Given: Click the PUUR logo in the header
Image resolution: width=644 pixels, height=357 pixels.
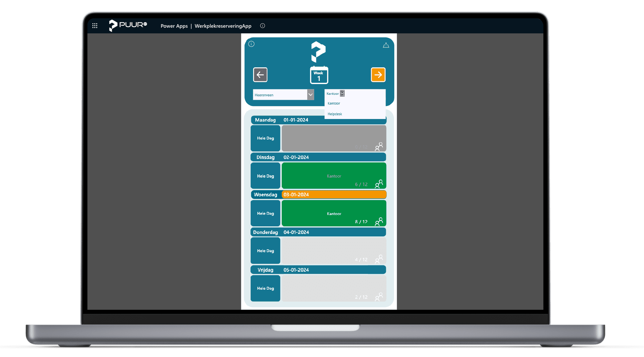Looking at the screenshot, I should 128,25.
